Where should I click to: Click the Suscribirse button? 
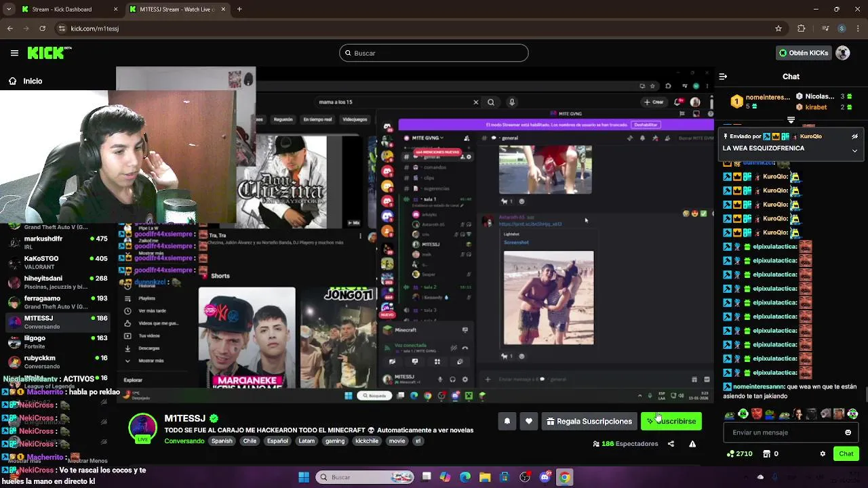pyautogui.click(x=671, y=421)
